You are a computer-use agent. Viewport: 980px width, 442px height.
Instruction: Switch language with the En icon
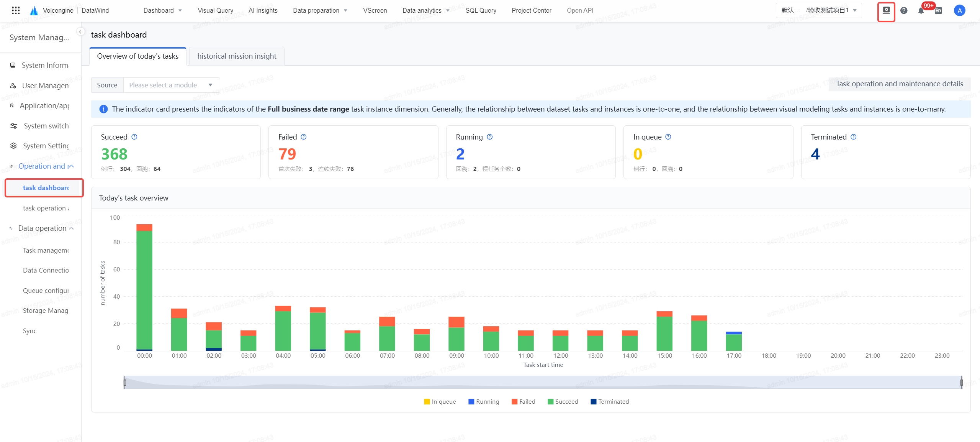tap(938, 10)
